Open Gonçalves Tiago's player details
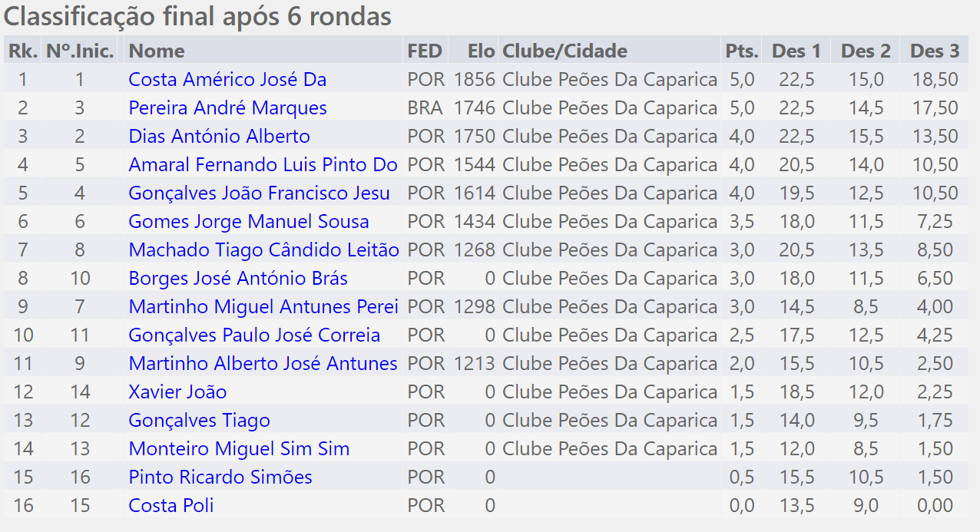980x532 pixels. pos(199,421)
